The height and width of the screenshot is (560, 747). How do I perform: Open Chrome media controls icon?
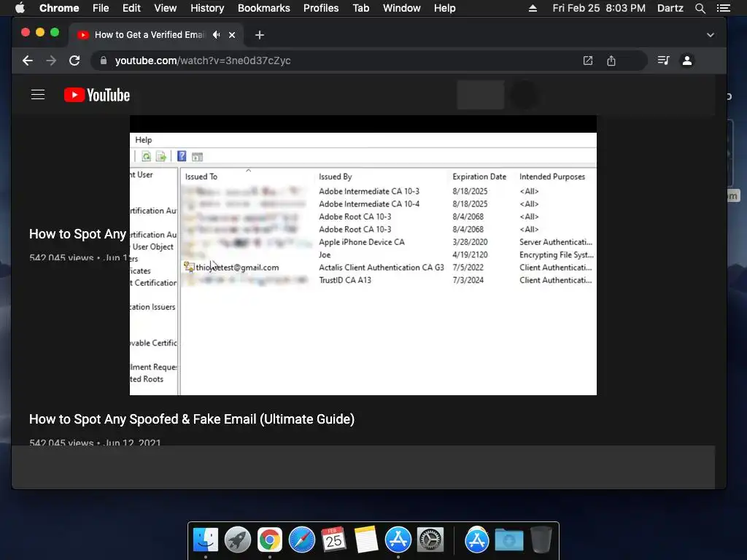(663, 61)
